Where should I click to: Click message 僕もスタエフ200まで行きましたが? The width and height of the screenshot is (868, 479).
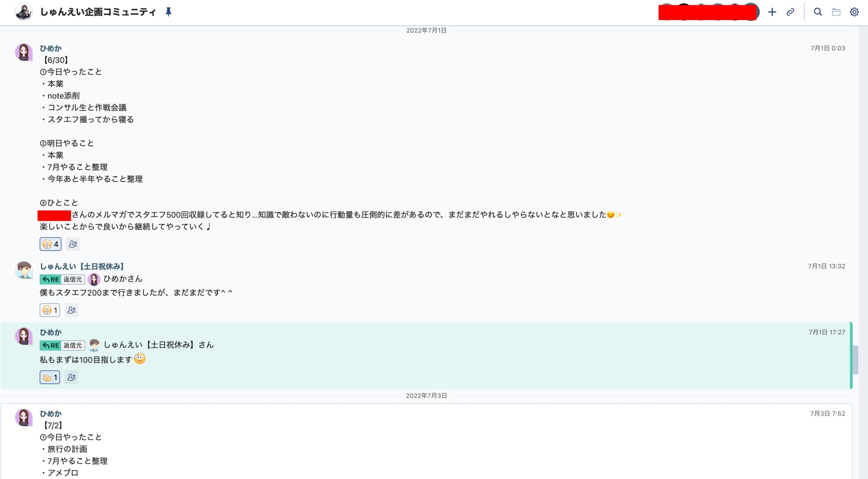coord(136,292)
